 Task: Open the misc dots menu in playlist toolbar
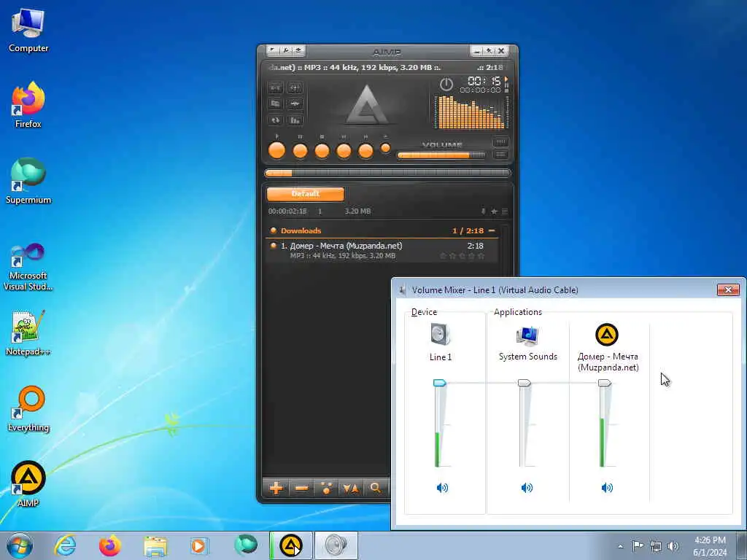click(326, 488)
